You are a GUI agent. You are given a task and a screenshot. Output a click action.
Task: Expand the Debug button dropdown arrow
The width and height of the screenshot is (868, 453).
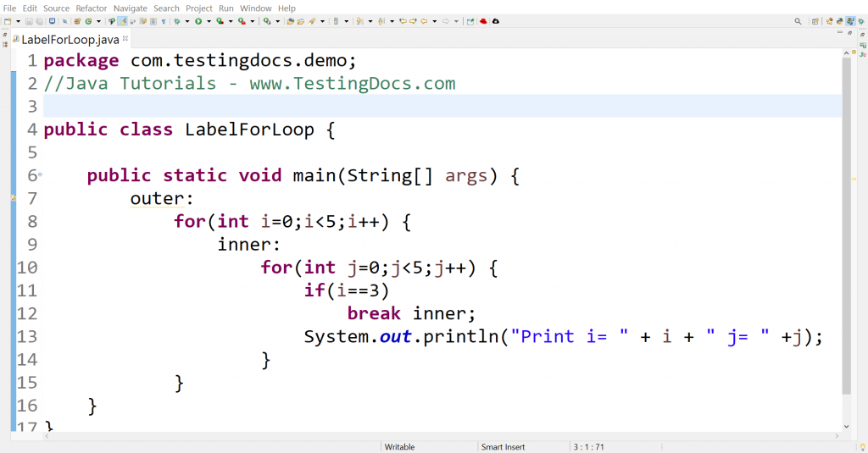click(187, 21)
